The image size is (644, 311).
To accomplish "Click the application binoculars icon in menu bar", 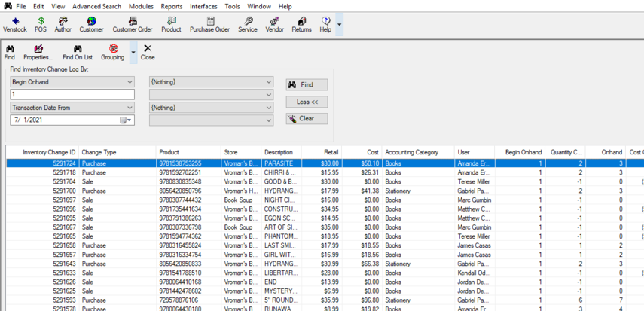I will (x=8, y=6).
